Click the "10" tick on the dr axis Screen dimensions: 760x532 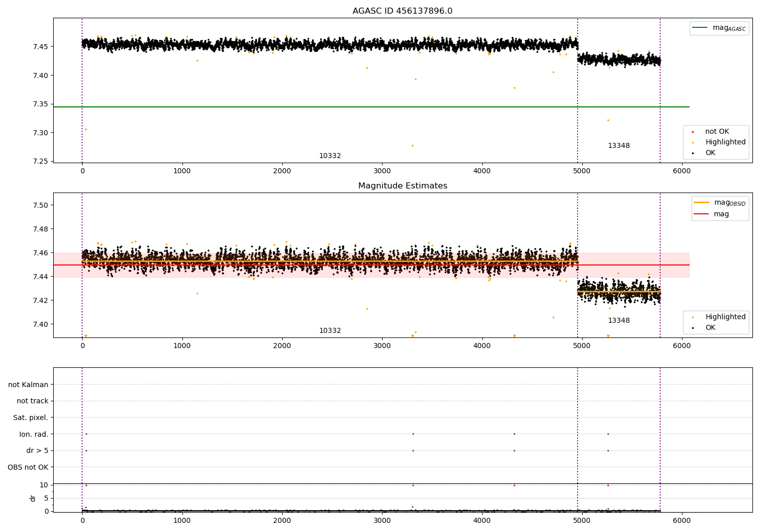[x=44, y=485]
